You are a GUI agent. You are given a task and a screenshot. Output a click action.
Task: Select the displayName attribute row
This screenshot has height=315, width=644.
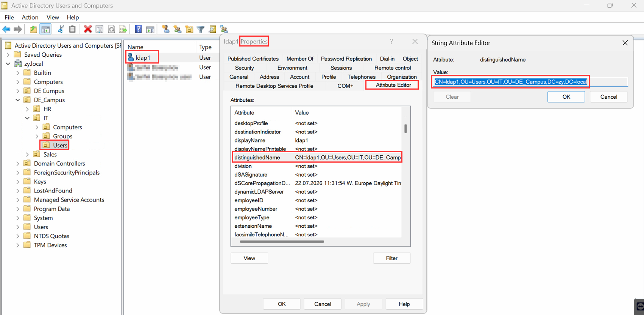[317, 140]
